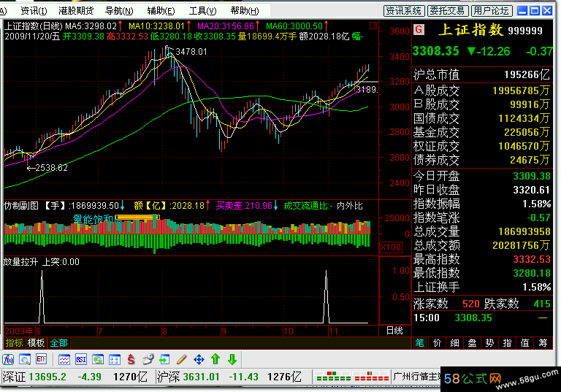Switch to the 势 tab in side panel

[x=490, y=343]
